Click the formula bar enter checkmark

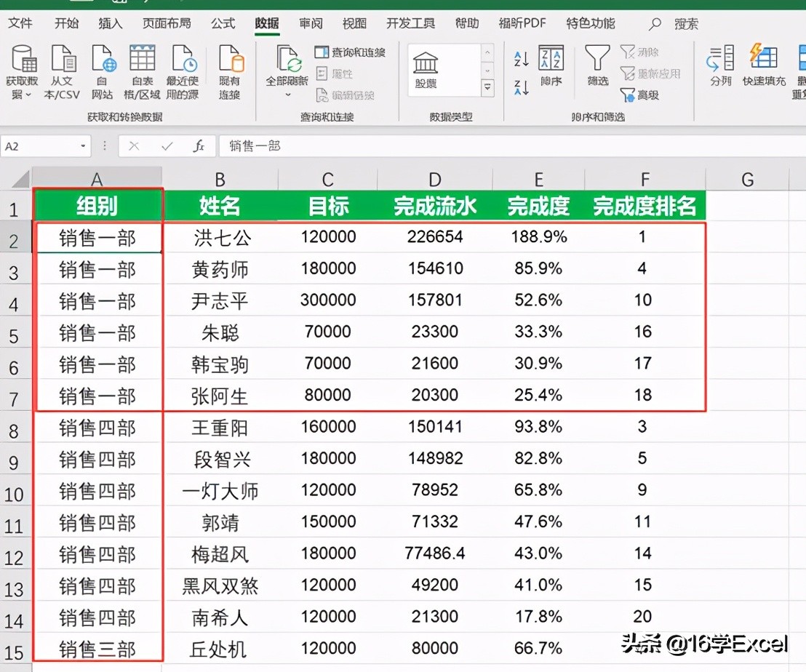tap(167, 146)
